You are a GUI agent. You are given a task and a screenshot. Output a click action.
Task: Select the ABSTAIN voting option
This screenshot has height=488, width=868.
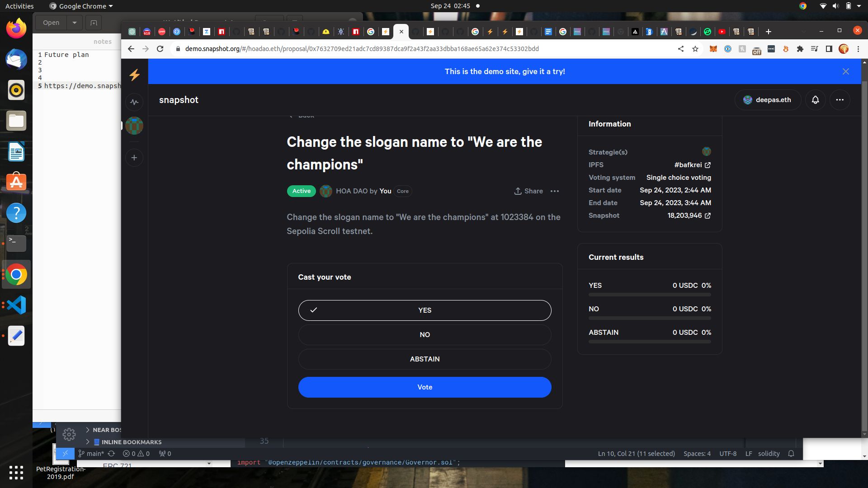point(425,359)
